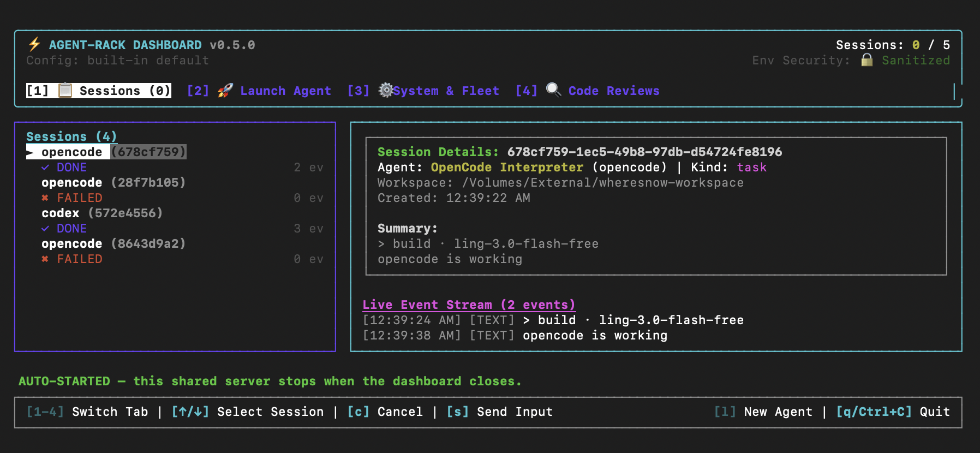Click the Sessions: 0 / 5 counter
Image resolution: width=980 pixels, height=453 pixels.
click(893, 45)
